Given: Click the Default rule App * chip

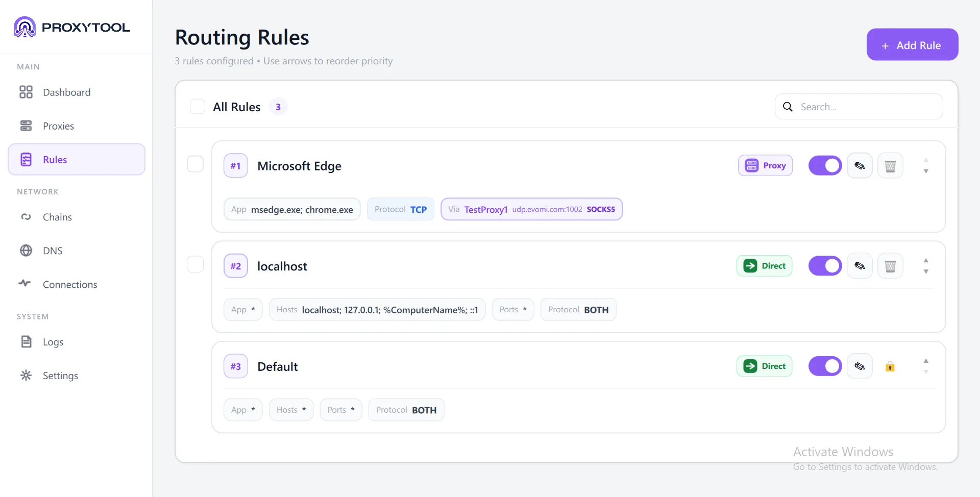Looking at the screenshot, I should [x=243, y=410].
